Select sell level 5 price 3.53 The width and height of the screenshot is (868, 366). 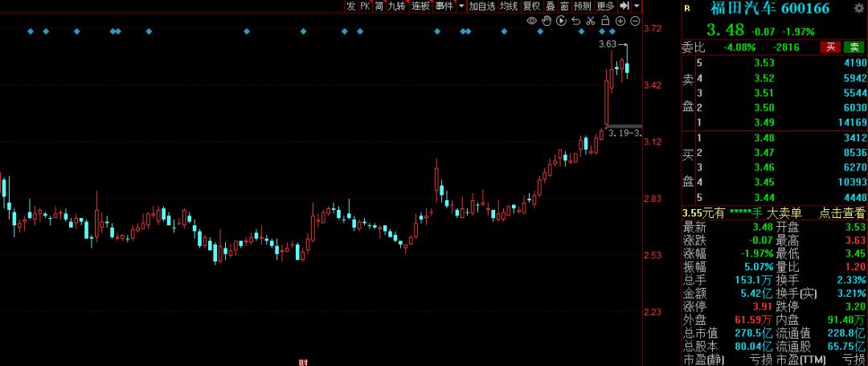click(x=764, y=63)
